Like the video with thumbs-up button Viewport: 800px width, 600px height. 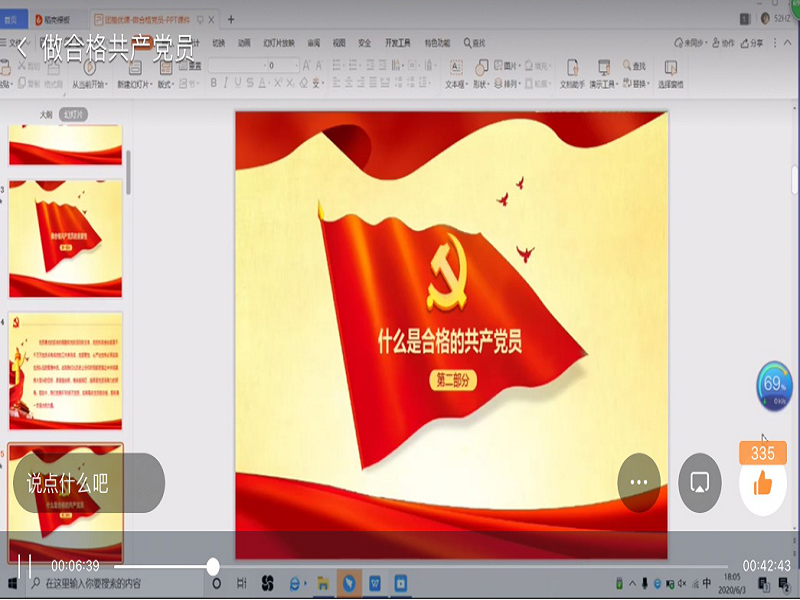[x=763, y=483]
